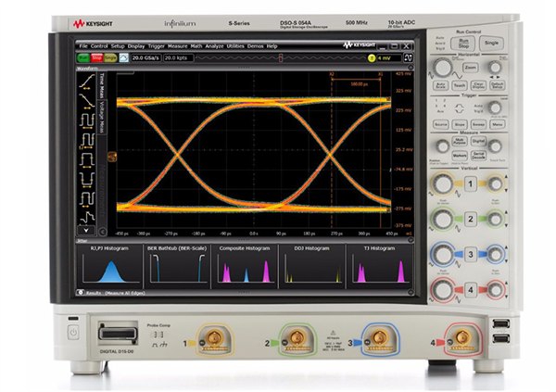Open the 20.0 GSa/s sample rate field

pos(146,57)
